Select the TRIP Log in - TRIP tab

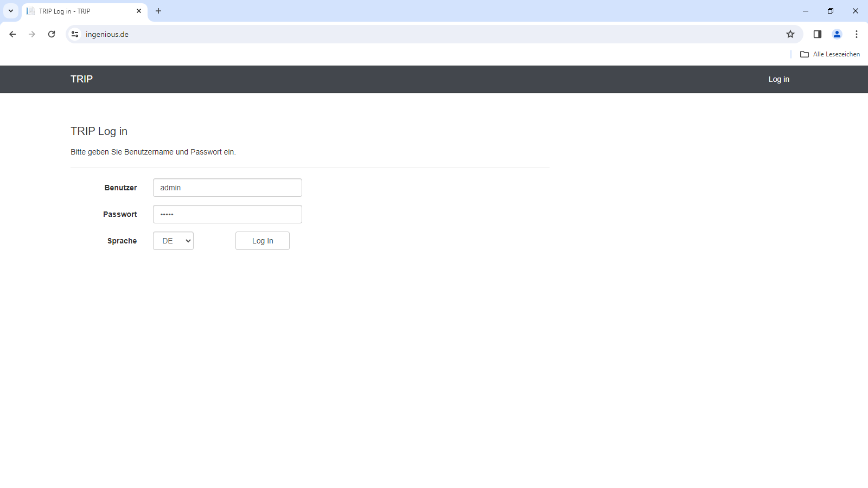85,11
